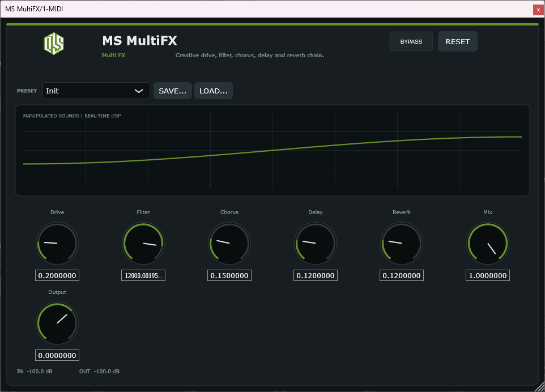The image size is (545, 392).
Task: Click the green 'Multi FX' subtitle
Action: coord(114,56)
